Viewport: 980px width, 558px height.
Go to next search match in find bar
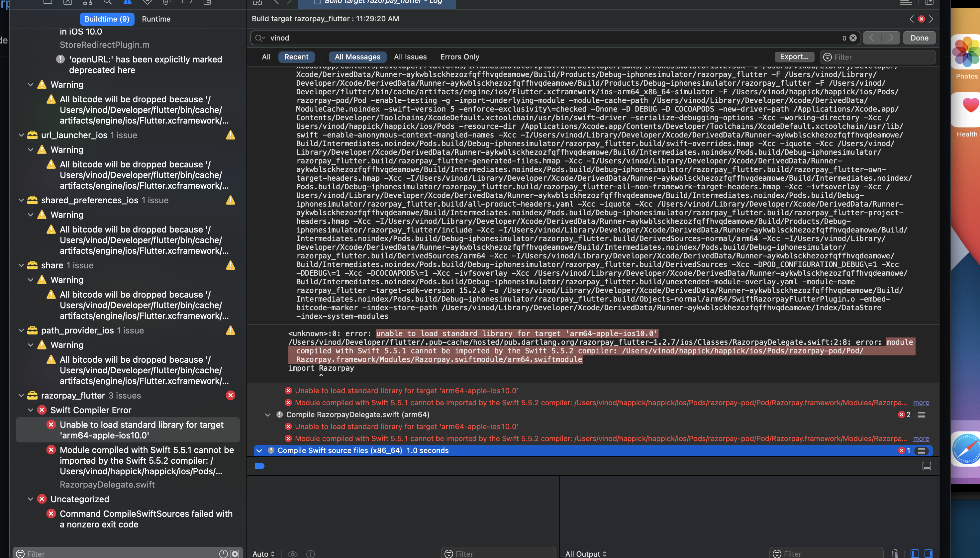(891, 38)
